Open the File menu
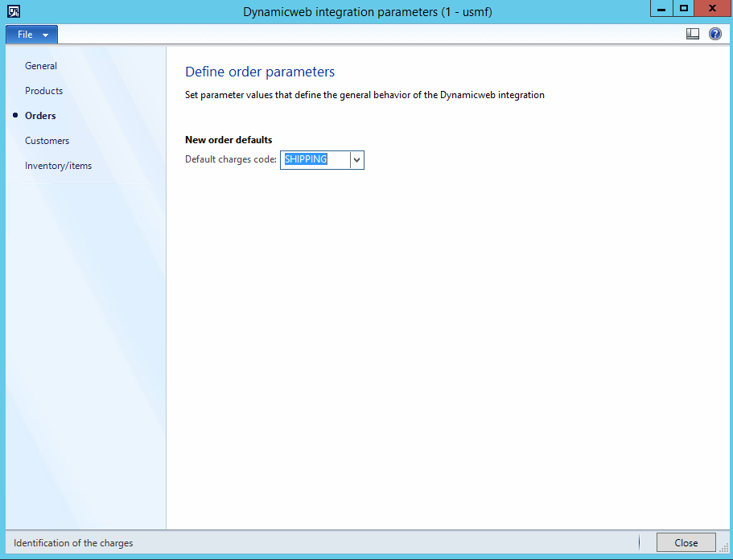733x560 pixels. point(25,35)
